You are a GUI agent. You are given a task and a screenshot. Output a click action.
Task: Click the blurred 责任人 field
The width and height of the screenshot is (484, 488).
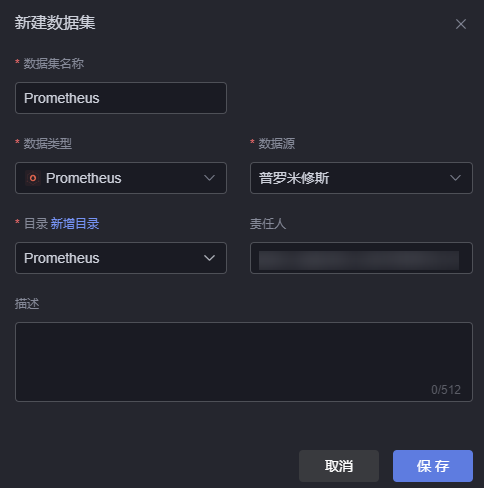(361, 258)
